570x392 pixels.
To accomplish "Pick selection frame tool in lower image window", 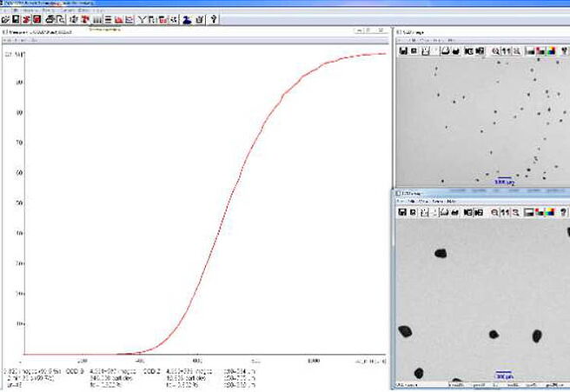I will click(x=424, y=213).
